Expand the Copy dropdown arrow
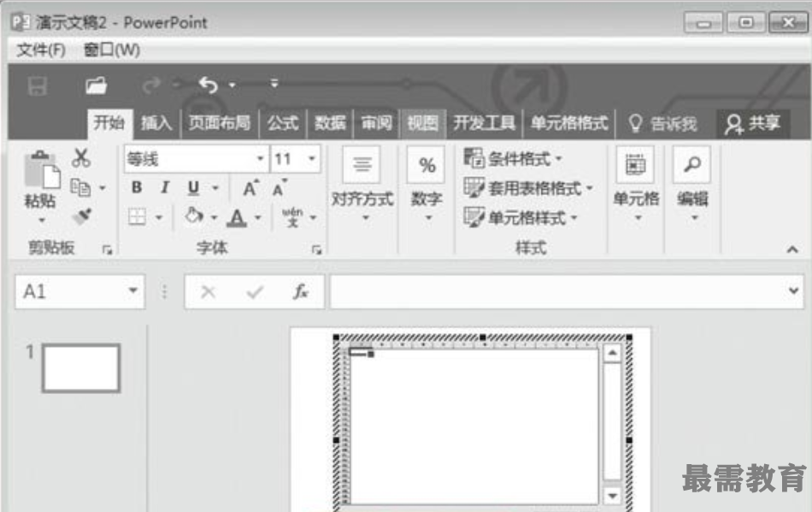The image size is (812, 512). point(103,188)
